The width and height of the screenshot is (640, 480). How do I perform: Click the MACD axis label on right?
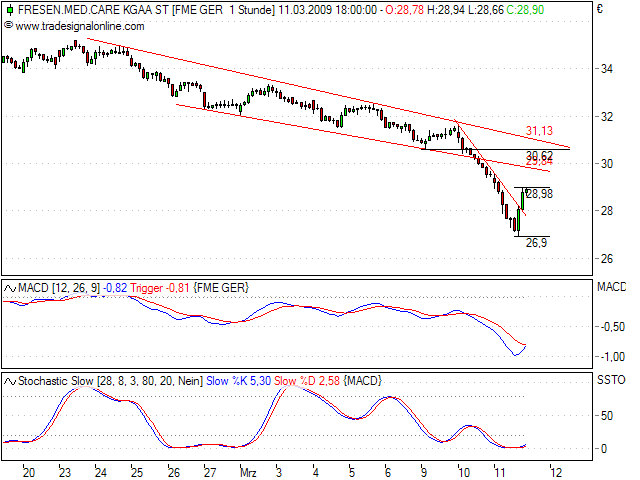click(x=610, y=288)
